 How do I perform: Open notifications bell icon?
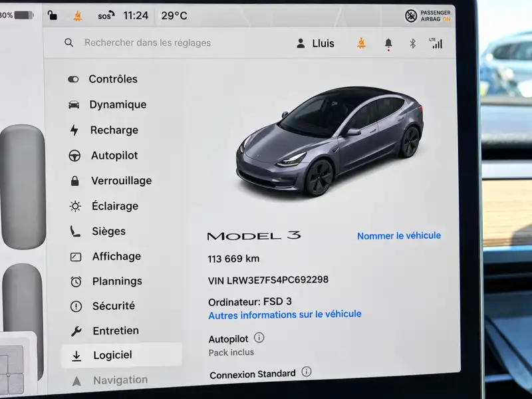click(388, 44)
